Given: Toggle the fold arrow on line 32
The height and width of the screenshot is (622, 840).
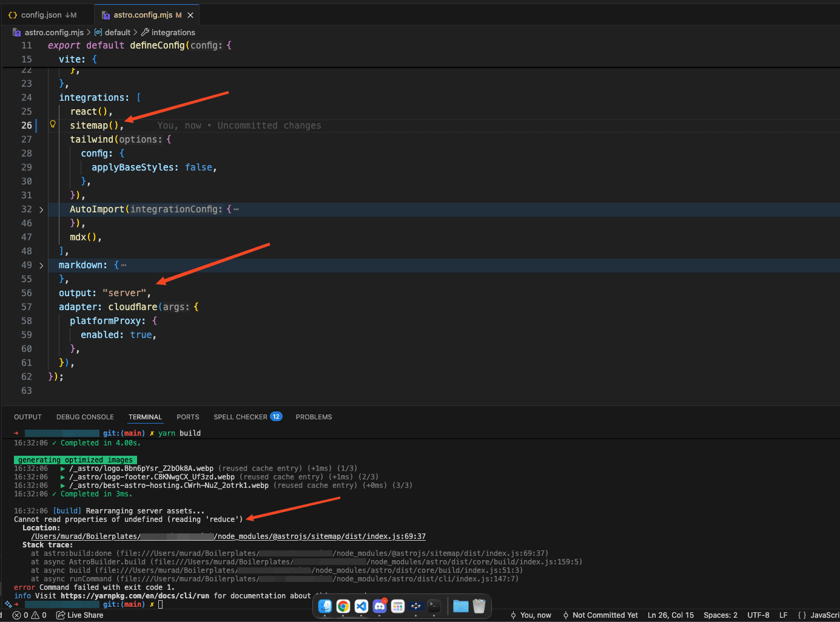Looking at the screenshot, I should (41, 209).
